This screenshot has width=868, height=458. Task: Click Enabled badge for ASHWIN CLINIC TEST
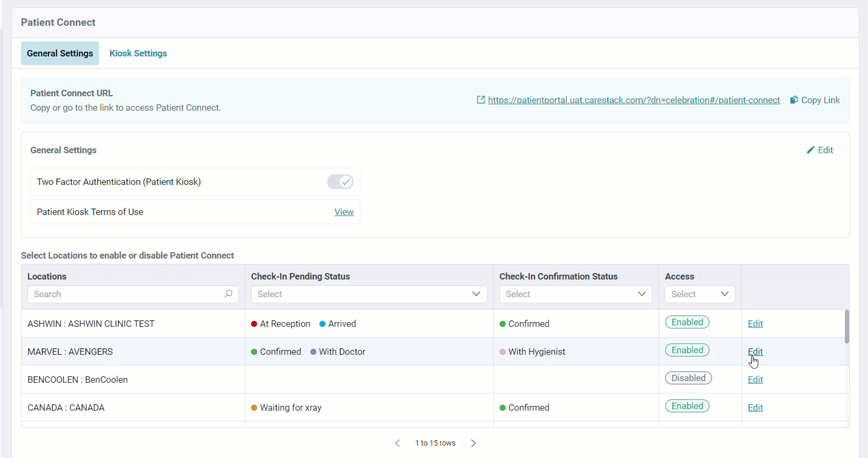pyautogui.click(x=687, y=323)
